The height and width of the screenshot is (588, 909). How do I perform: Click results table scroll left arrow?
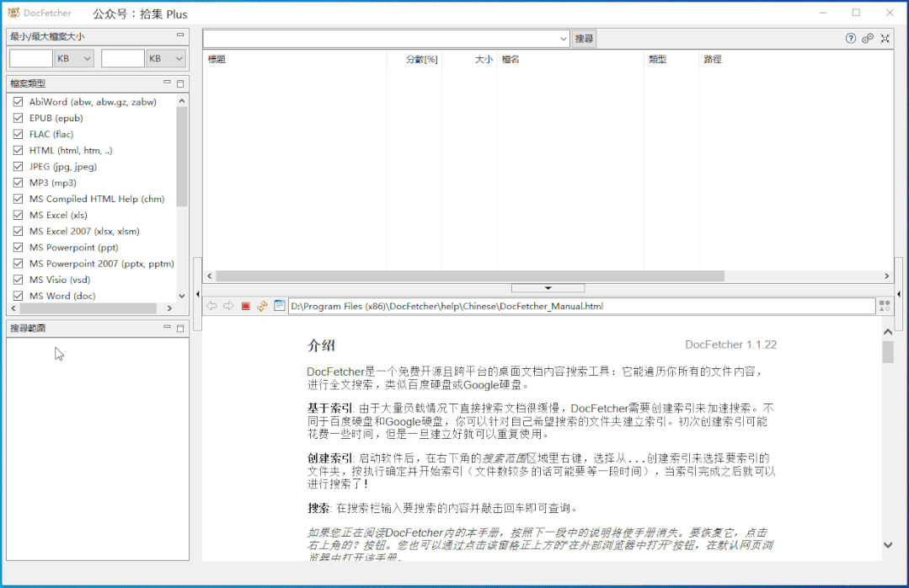[209, 276]
